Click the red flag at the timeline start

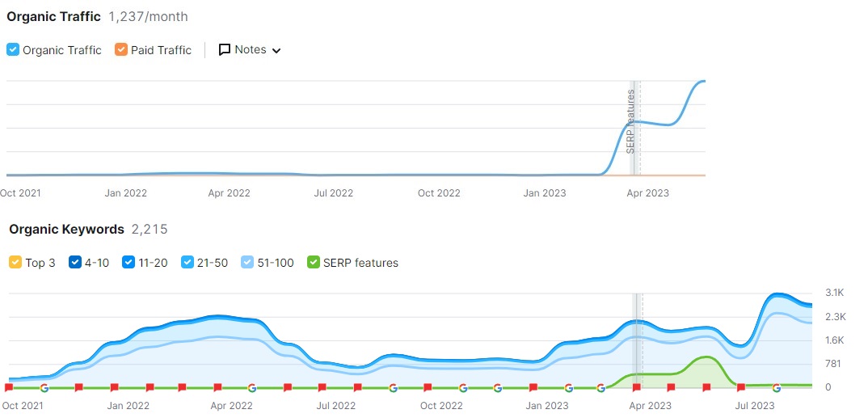(x=9, y=387)
